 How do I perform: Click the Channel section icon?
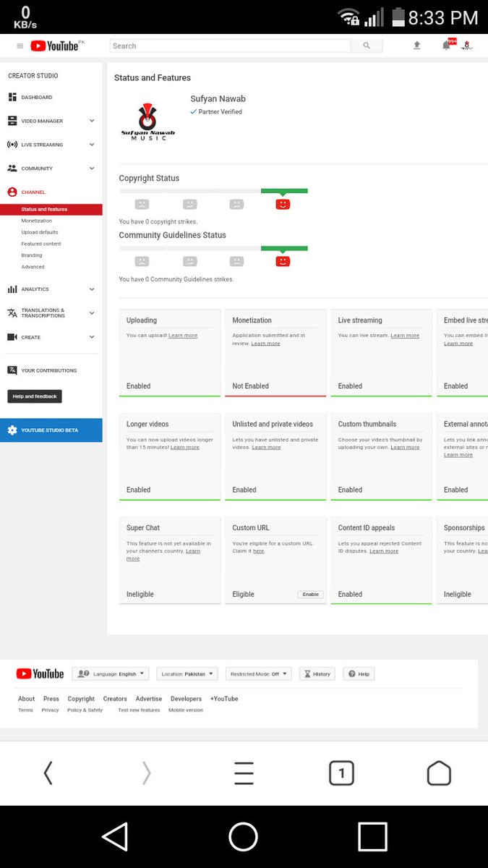(12, 192)
